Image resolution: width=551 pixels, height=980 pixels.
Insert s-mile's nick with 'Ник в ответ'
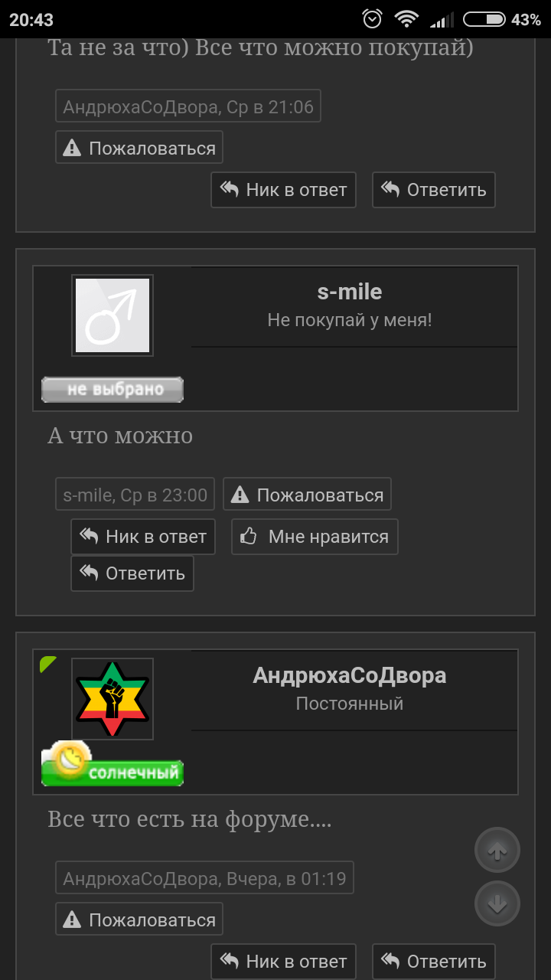143,537
